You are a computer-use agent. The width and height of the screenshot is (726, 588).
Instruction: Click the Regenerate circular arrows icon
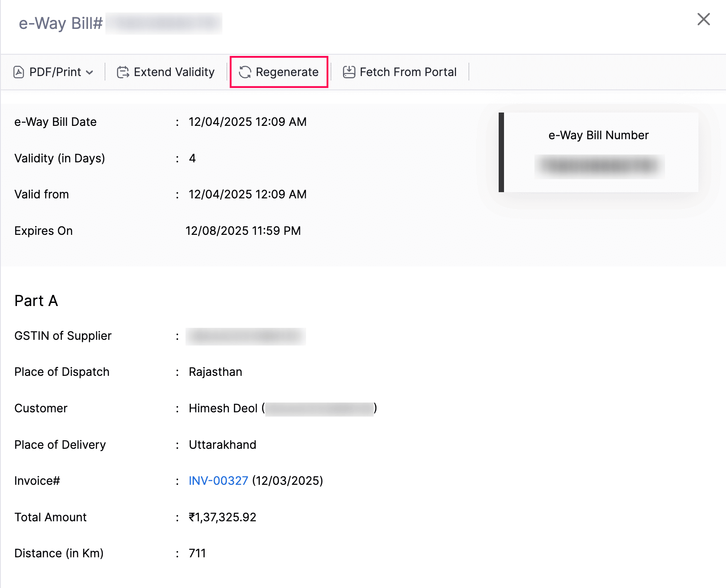click(x=245, y=72)
